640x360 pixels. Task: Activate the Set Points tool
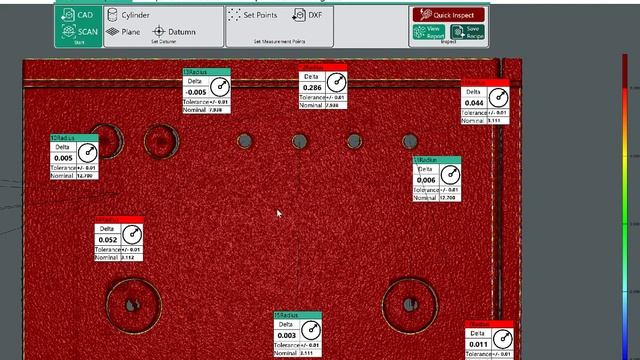point(252,15)
